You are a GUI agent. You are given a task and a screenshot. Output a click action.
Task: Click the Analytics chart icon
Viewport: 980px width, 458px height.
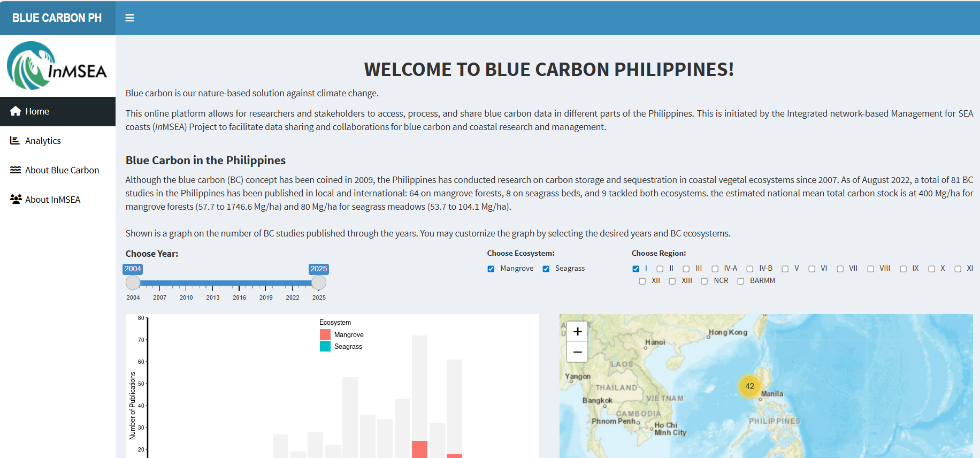tap(15, 141)
